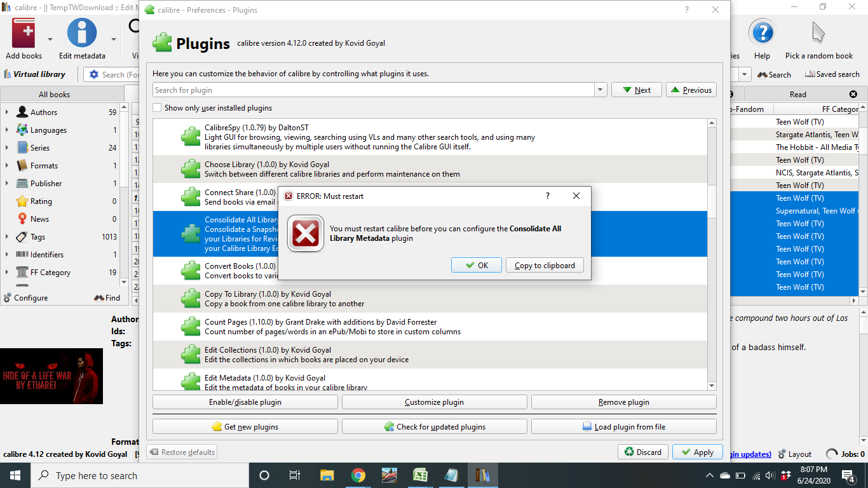Click the plugin list vertical scrollbar
The height and width of the screenshot is (488, 868).
pos(712,254)
